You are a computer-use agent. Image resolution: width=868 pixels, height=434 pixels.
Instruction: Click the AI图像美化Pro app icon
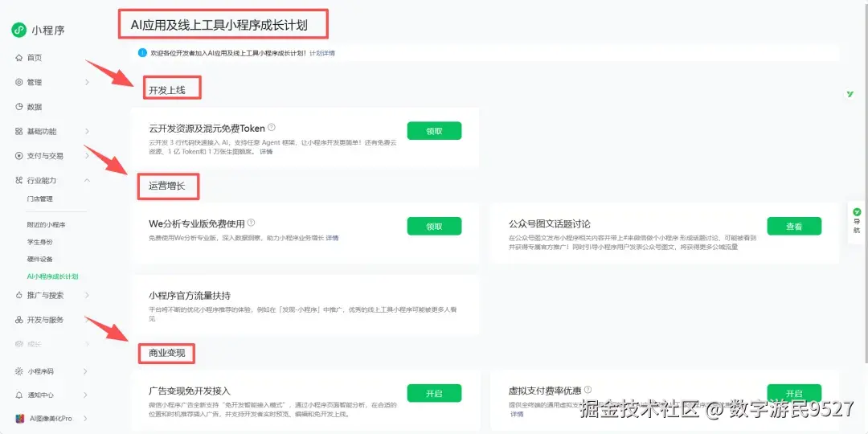coord(19,419)
